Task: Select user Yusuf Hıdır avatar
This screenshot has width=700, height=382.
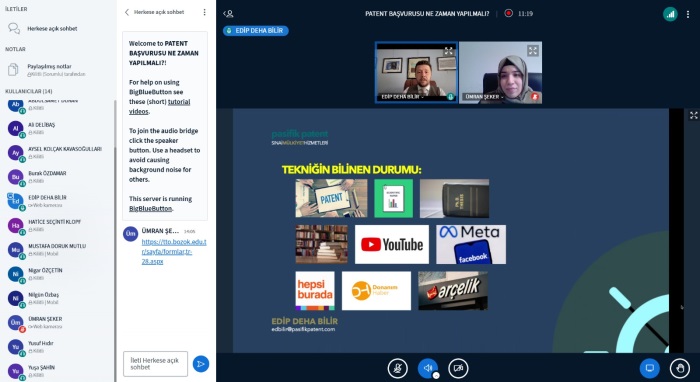Action: click(x=16, y=347)
